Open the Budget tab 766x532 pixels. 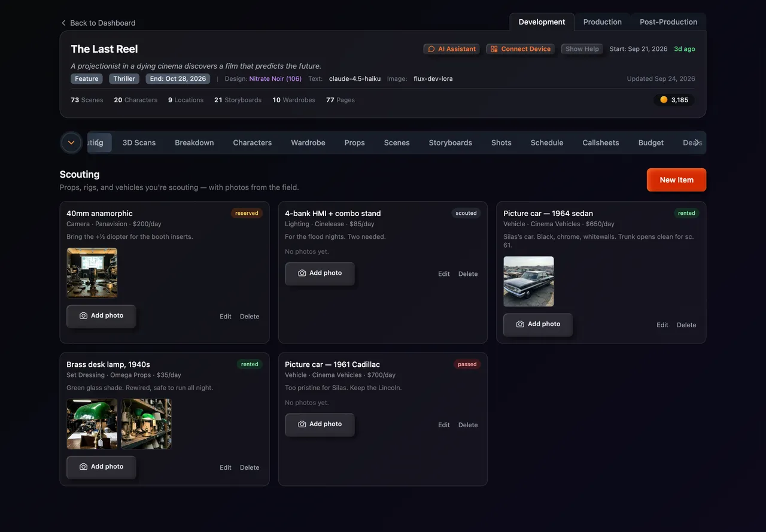tap(651, 142)
